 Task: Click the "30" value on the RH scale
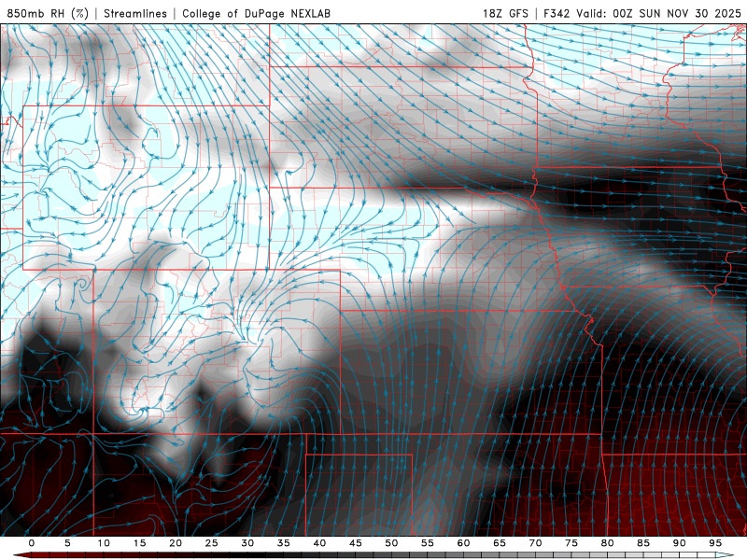click(x=247, y=543)
